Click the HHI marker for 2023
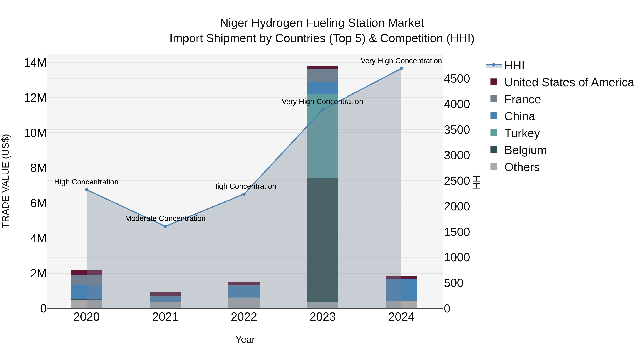The image size is (644, 362). click(323, 110)
